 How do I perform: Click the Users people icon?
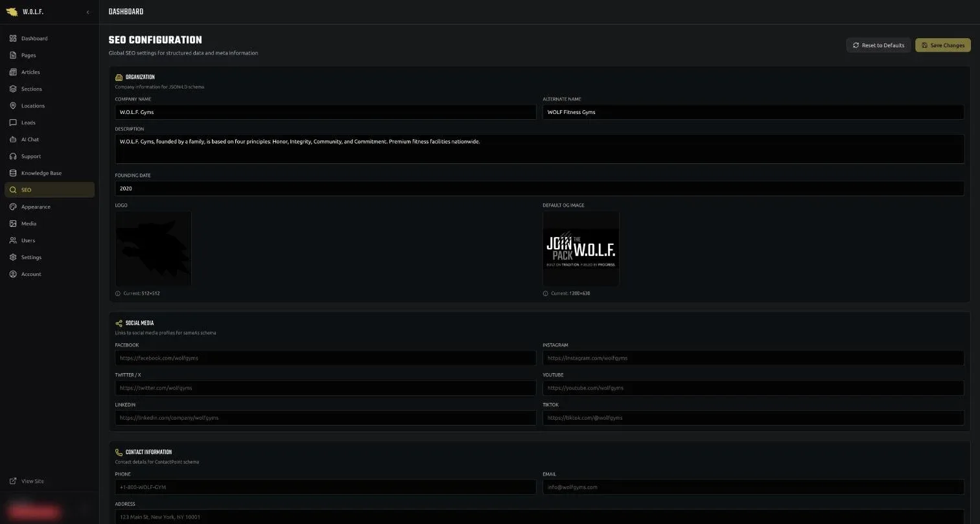[x=13, y=240]
